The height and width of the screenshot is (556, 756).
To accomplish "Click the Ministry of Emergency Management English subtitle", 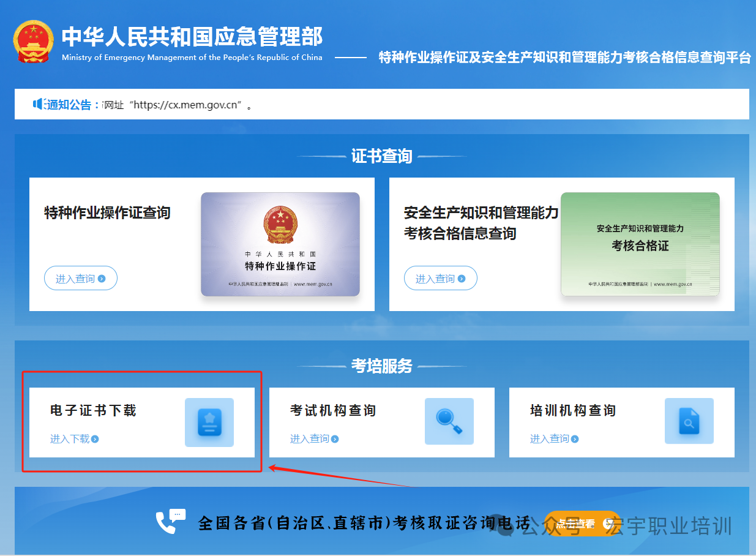I will (x=192, y=58).
